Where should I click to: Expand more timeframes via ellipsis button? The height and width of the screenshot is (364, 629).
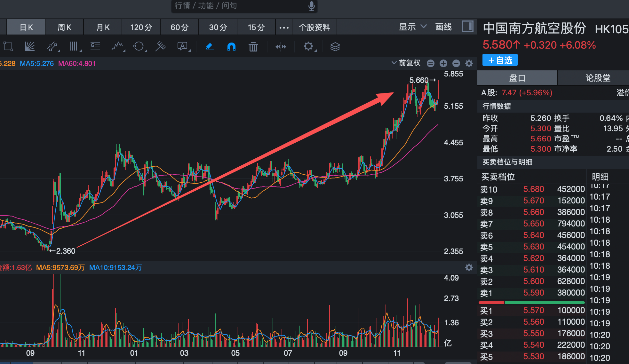point(284,28)
